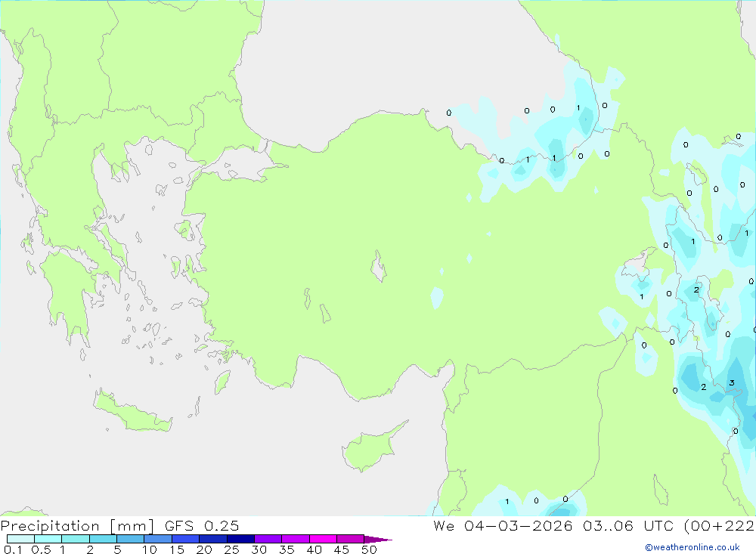The image size is (756, 554).
Task: Click the '(00+222' forecast run text
Action: tap(720, 525)
